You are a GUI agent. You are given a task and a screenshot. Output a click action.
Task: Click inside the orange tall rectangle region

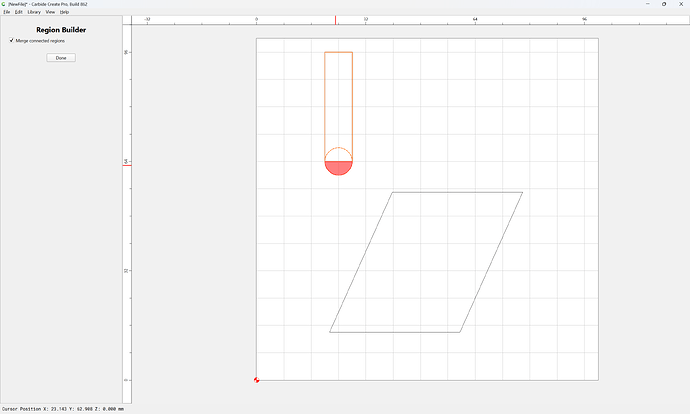coord(338,99)
